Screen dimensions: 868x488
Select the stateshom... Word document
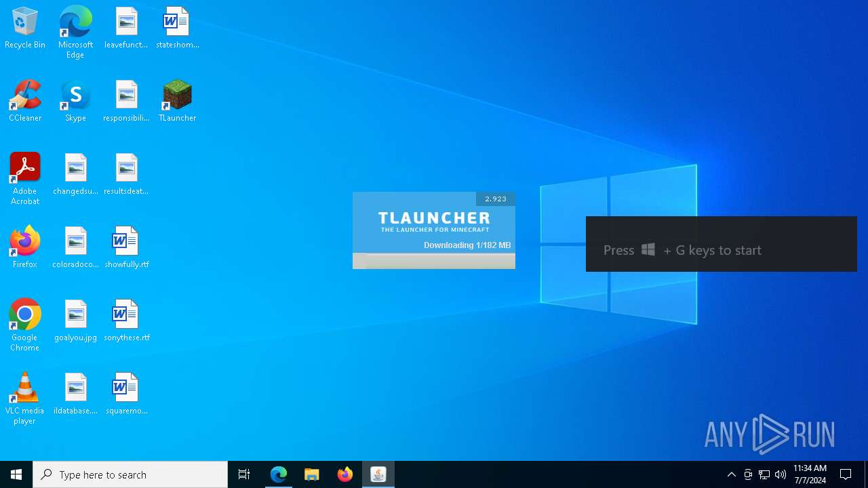(x=177, y=28)
